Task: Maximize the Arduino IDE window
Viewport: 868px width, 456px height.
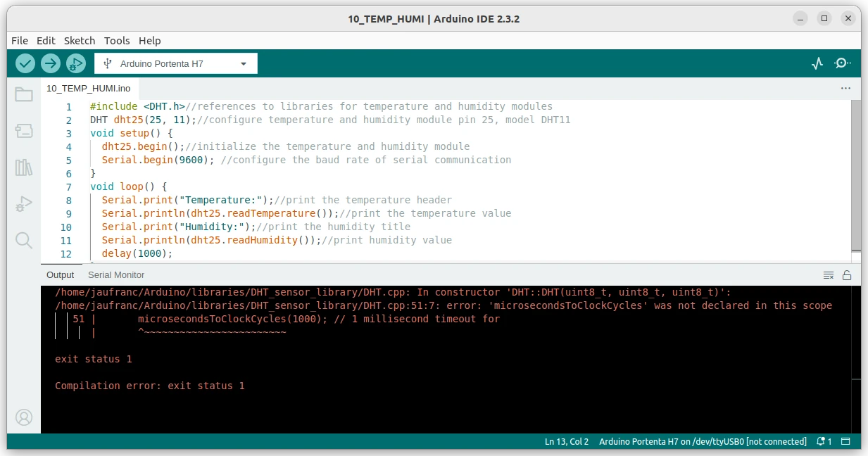Action: pyautogui.click(x=824, y=18)
